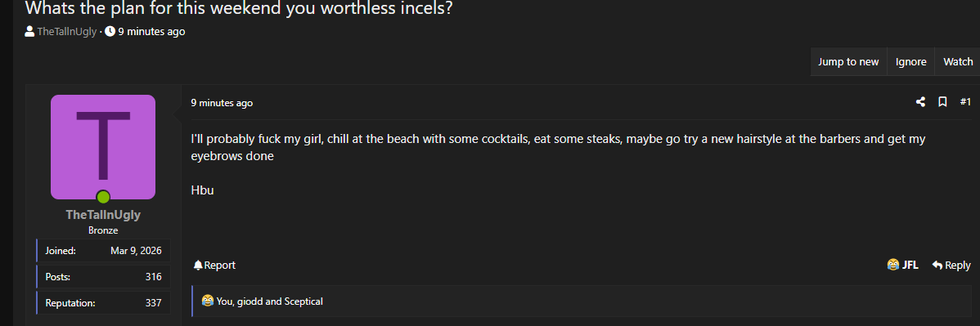980x326 pixels.
Task: Click the JFL laughing emoji reaction
Action: click(892, 265)
